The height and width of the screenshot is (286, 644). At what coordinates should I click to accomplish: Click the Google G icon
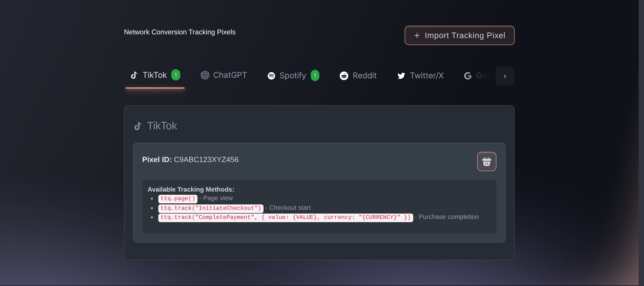(x=468, y=76)
